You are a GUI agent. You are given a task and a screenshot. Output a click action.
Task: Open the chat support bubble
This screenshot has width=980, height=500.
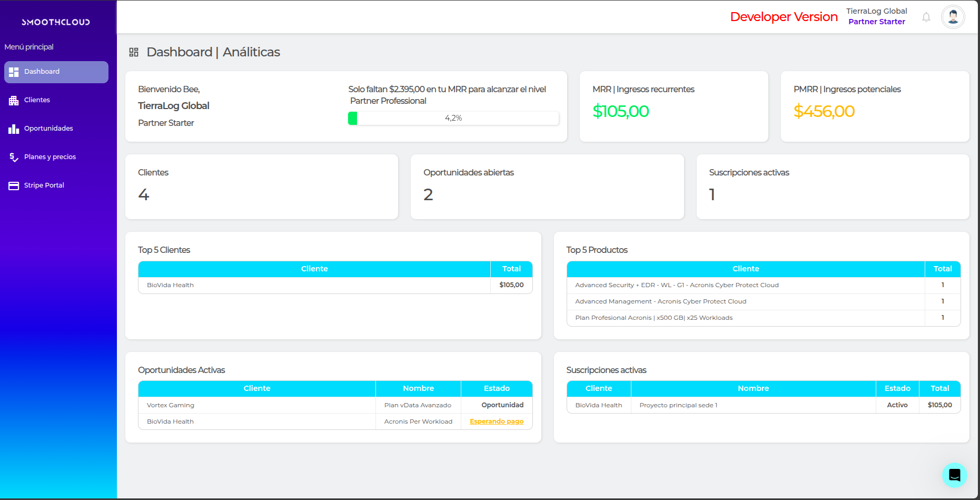click(954, 475)
